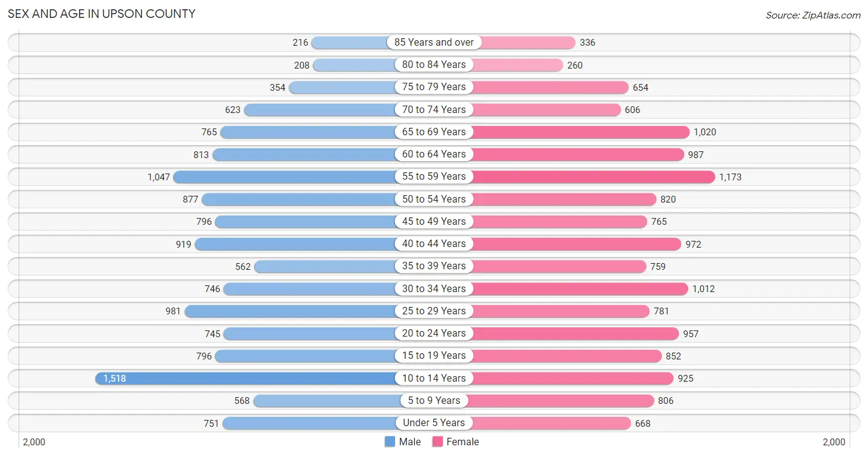Select the female 75 to 79 Years bar

548,87
